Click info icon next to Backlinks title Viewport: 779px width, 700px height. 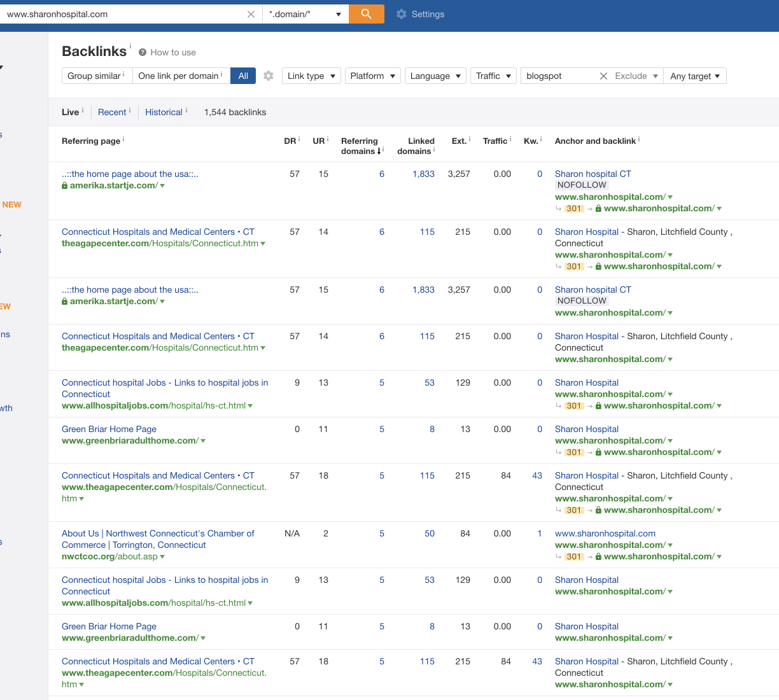click(x=130, y=46)
